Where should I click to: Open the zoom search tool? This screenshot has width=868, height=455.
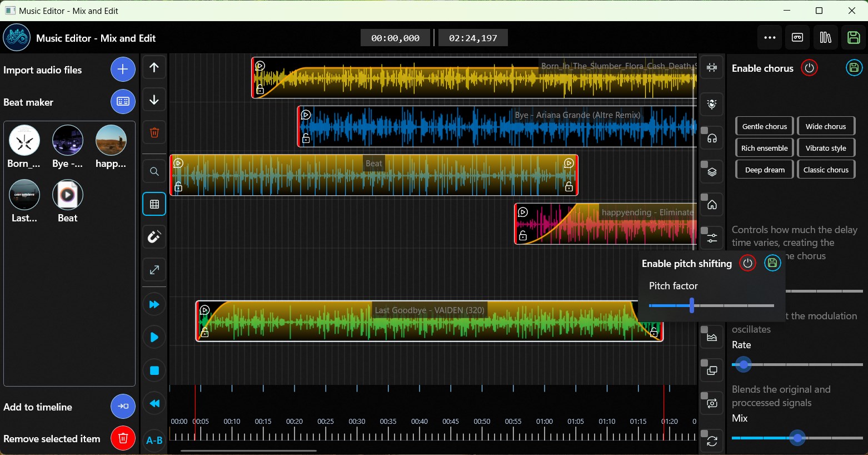(x=154, y=171)
